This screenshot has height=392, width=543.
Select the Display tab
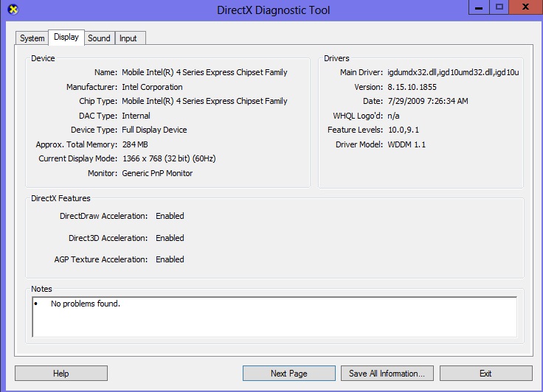(66, 37)
